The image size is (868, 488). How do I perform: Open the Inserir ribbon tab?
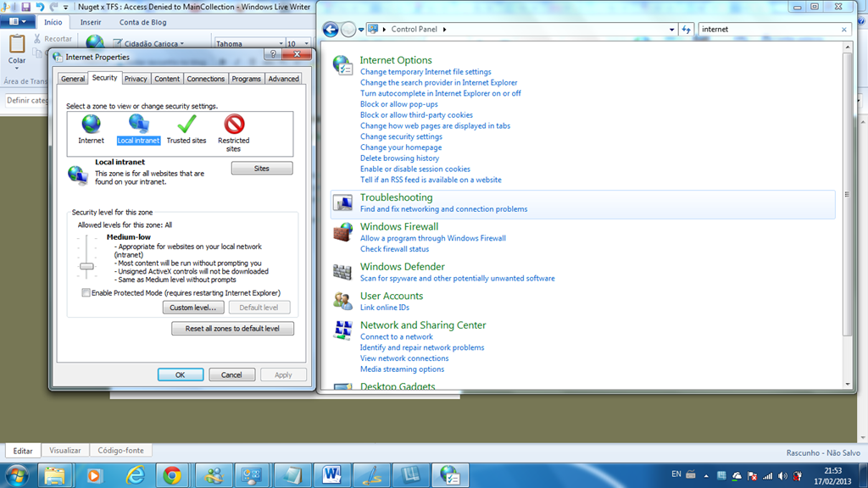91,22
